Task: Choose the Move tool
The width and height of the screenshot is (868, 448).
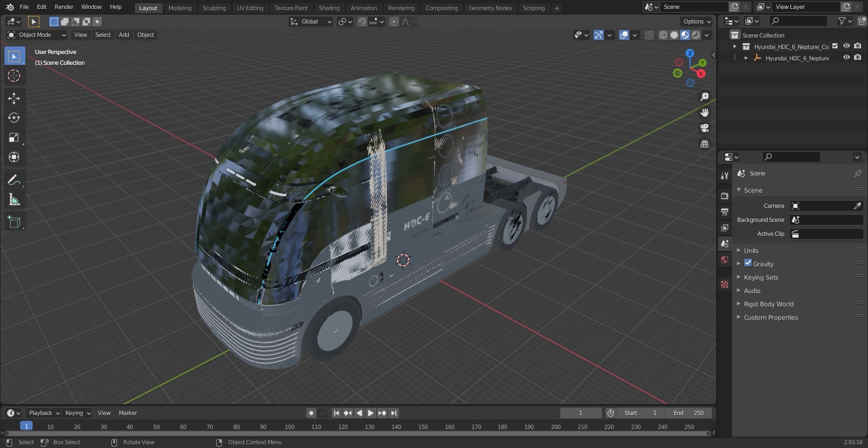Action: (14, 98)
